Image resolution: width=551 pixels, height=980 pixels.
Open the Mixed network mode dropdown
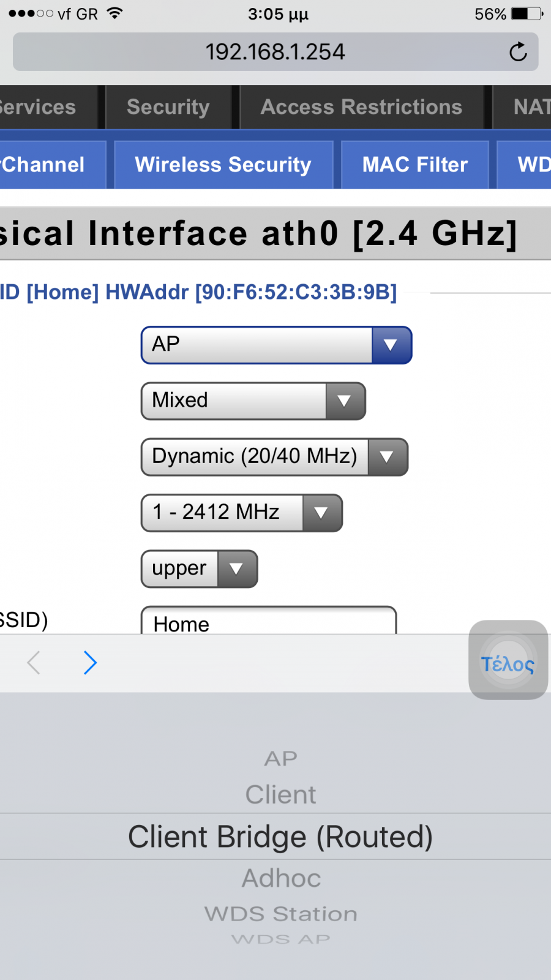tap(253, 401)
